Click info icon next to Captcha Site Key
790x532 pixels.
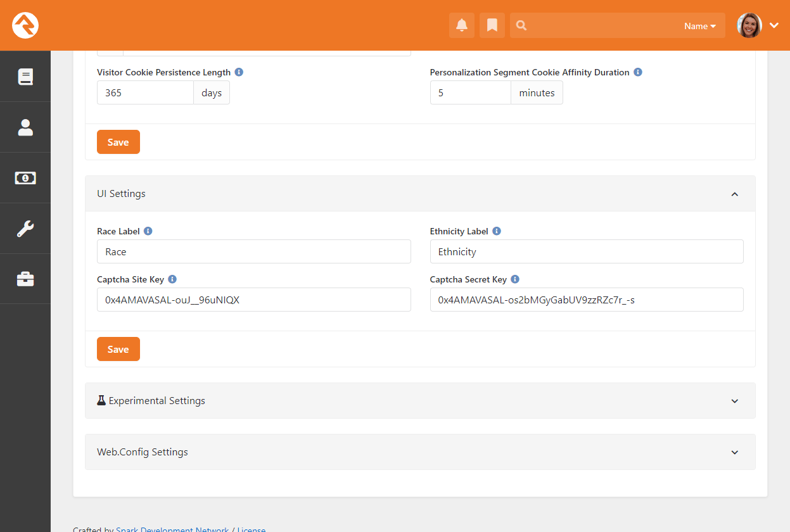pos(172,279)
